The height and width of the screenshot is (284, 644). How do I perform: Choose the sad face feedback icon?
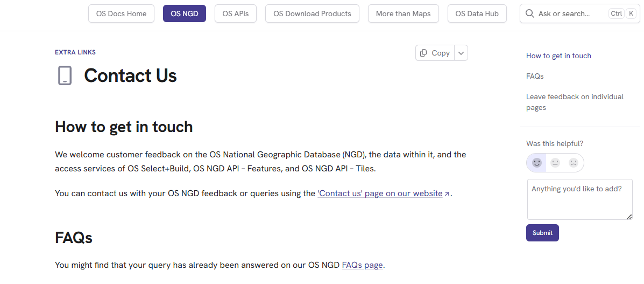(574, 163)
